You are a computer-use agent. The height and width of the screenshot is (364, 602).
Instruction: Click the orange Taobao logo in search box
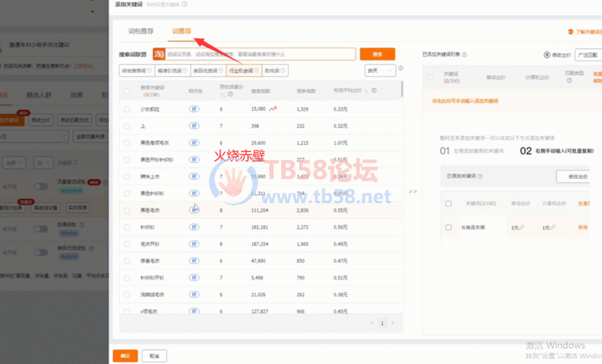tap(158, 54)
